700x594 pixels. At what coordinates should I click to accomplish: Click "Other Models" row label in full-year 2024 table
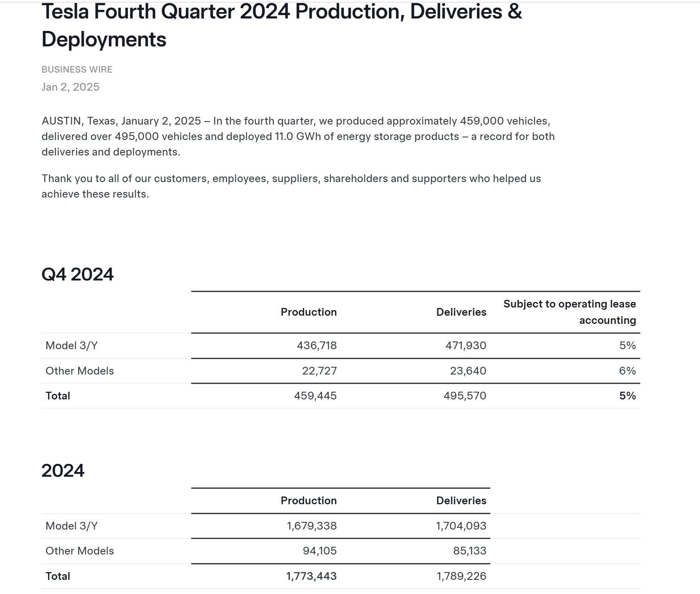pyautogui.click(x=79, y=551)
